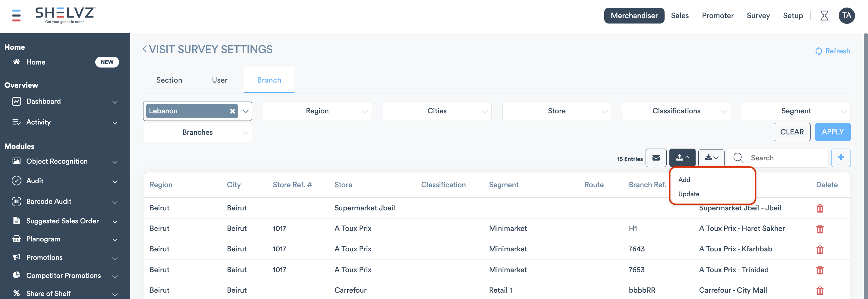Remove Lebanon from the country filter
The height and width of the screenshot is (299, 868).
(x=232, y=111)
